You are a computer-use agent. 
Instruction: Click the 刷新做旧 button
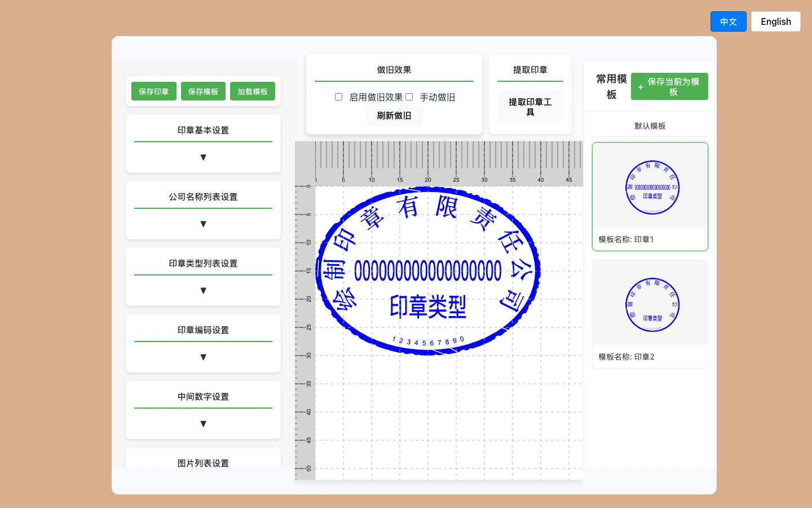tap(394, 116)
